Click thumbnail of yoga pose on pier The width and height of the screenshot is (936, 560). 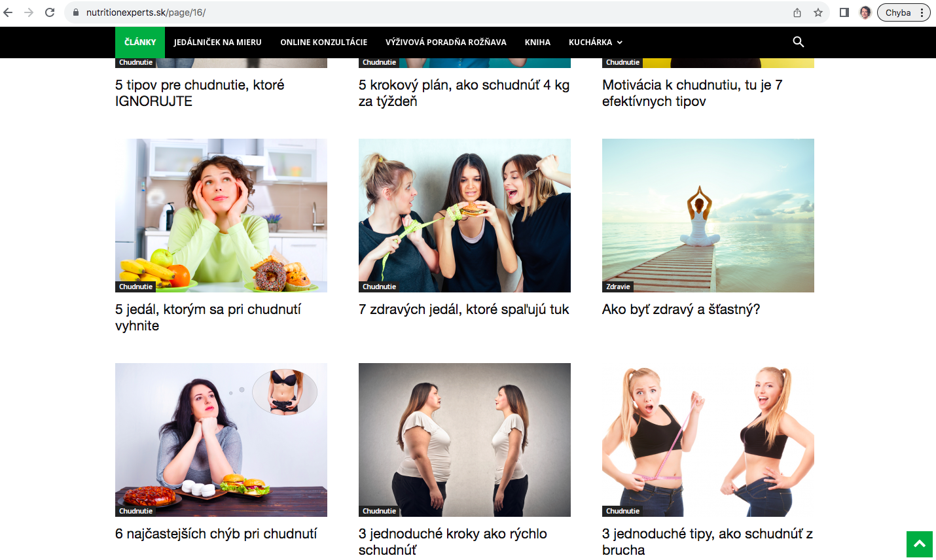[708, 215]
